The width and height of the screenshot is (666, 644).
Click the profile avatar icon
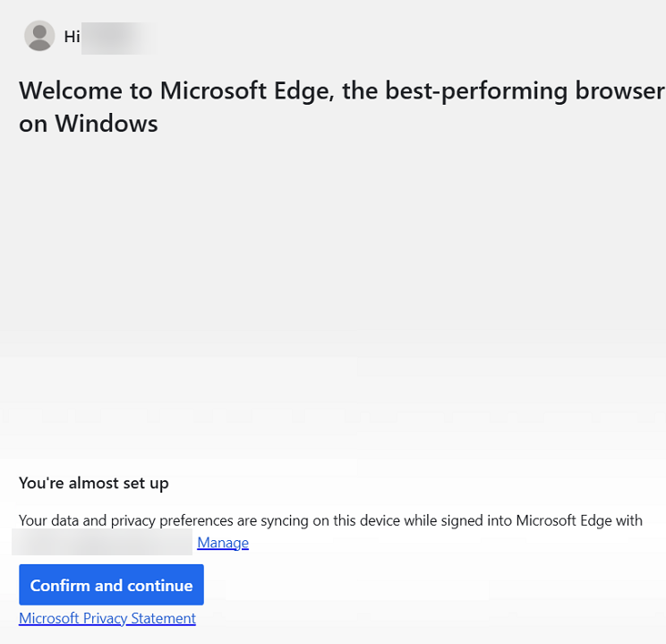pyautogui.click(x=39, y=37)
